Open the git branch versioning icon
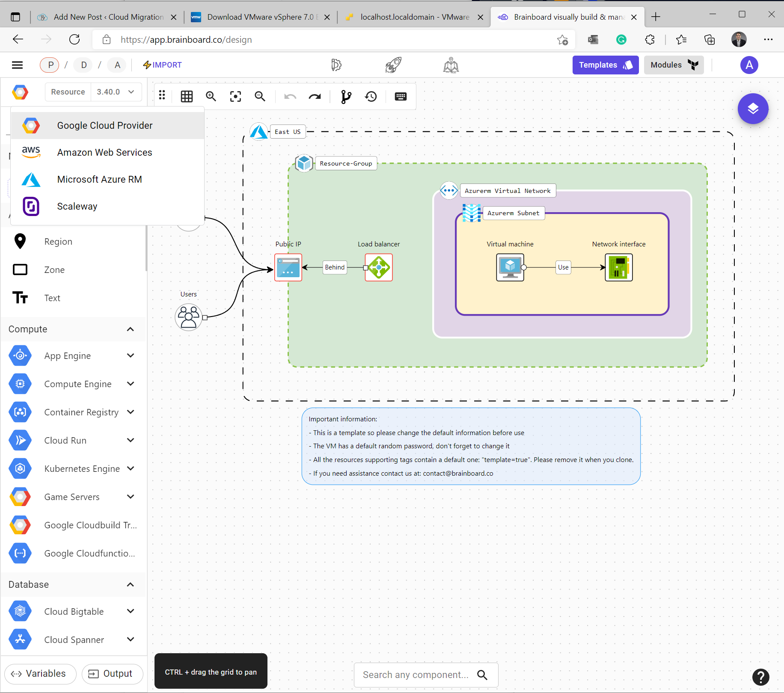 346,96
